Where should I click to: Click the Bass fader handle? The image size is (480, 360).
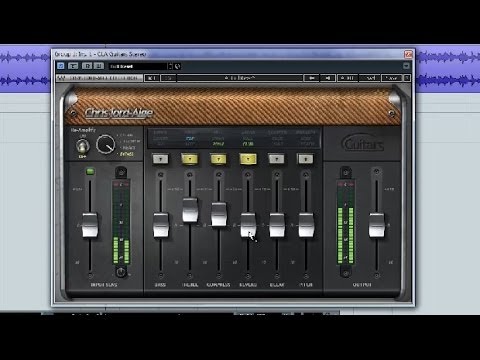[161, 225]
